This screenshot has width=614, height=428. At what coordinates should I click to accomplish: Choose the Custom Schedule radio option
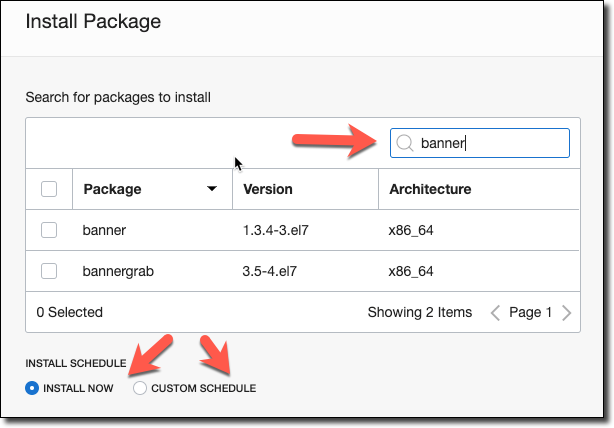pyautogui.click(x=140, y=388)
